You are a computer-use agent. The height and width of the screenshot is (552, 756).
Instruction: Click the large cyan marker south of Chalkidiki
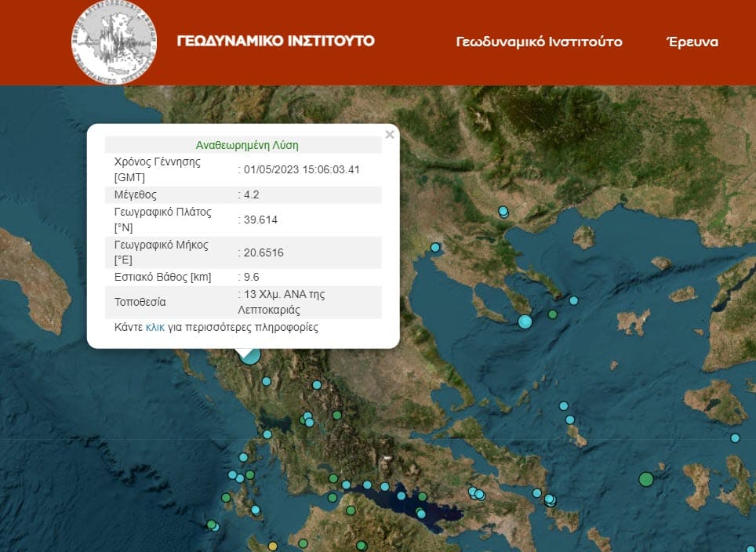(525, 321)
